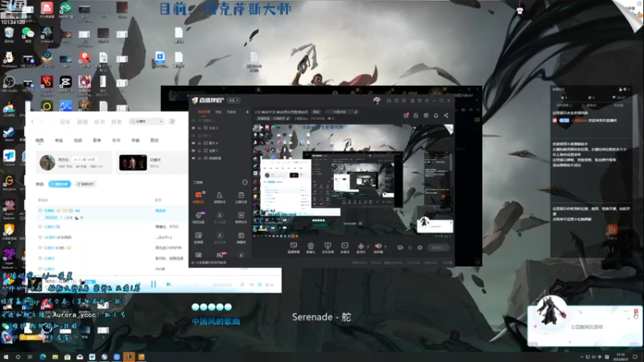Open the 房管助手 moderator assistant tool
Image resolution: width=644 pixels, height=362 pixels.
pyautogui.click(x=220, y=197)
